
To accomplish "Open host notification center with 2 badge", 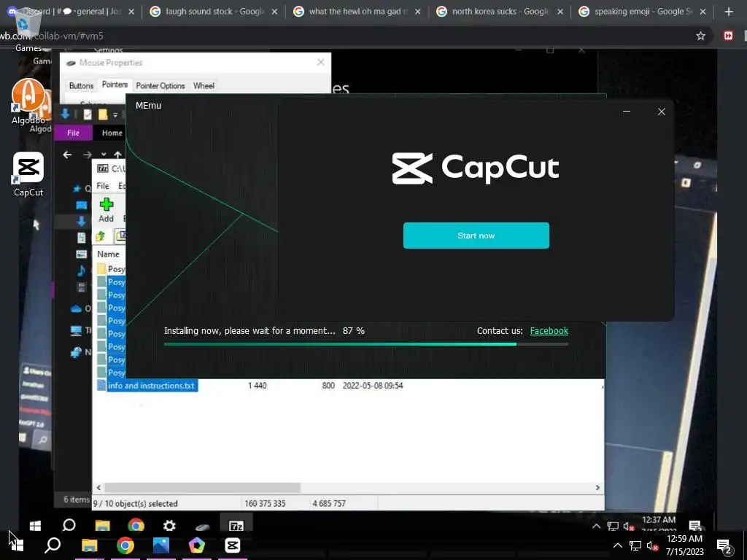I will (x=724, y=545).
